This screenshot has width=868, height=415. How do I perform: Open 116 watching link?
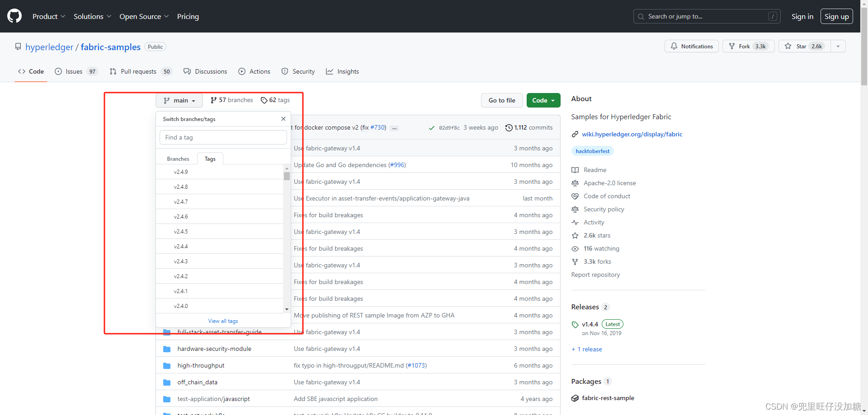[x=595, y=248]
